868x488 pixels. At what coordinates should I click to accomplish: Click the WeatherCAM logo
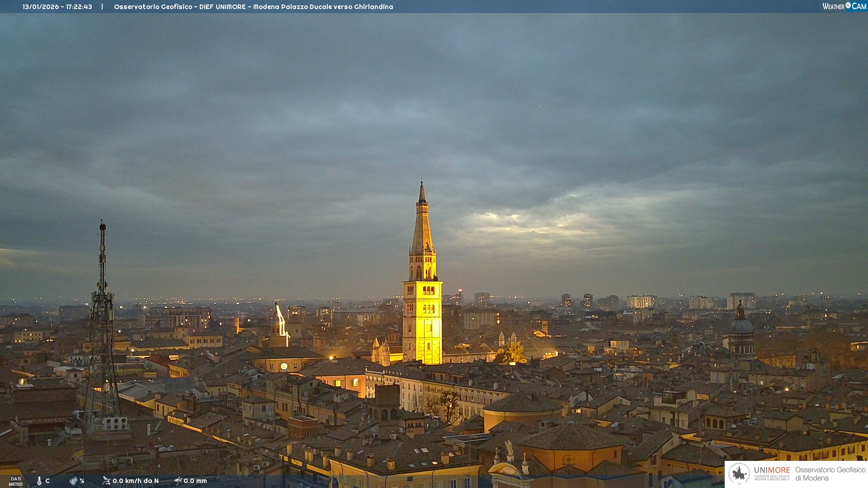[x=844, y=6]
